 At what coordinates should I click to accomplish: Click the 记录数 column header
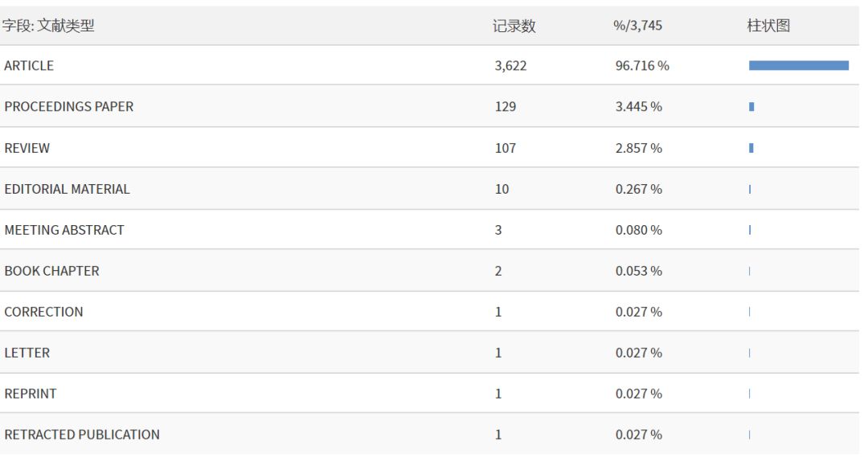click(x=514, y=27)
